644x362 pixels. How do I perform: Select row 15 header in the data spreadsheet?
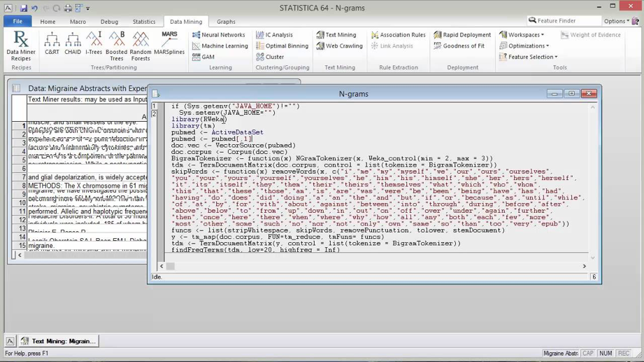[x=20, y=246]
